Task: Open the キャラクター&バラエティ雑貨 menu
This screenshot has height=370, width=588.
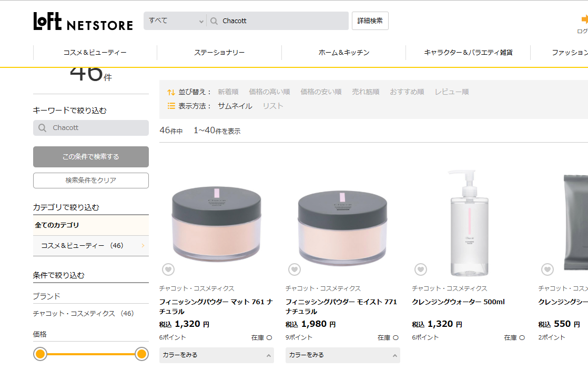Action: click(x=468, y=53)
